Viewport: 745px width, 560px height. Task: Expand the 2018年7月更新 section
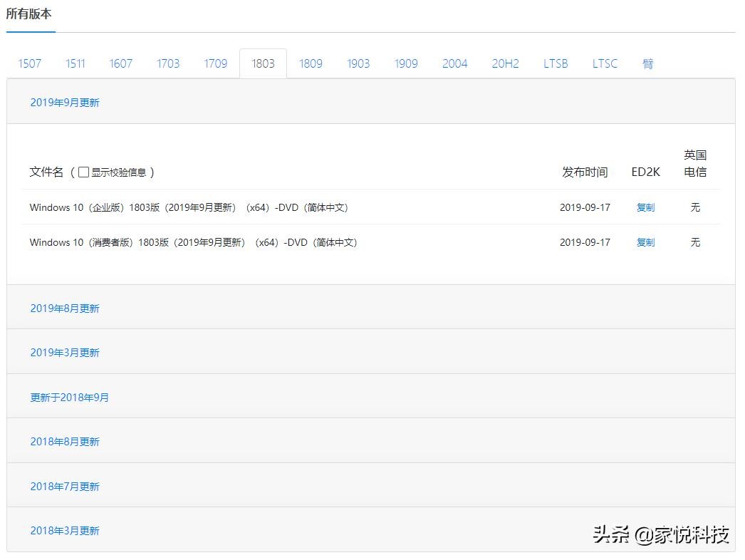pos(65,487)
